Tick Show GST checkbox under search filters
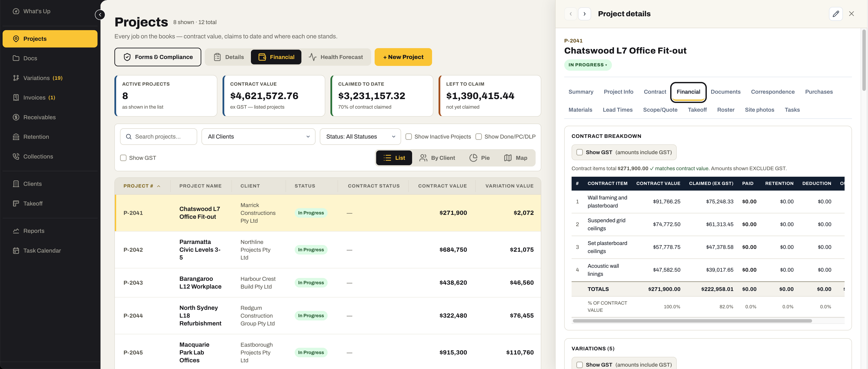868x369 pixels. 123,158
